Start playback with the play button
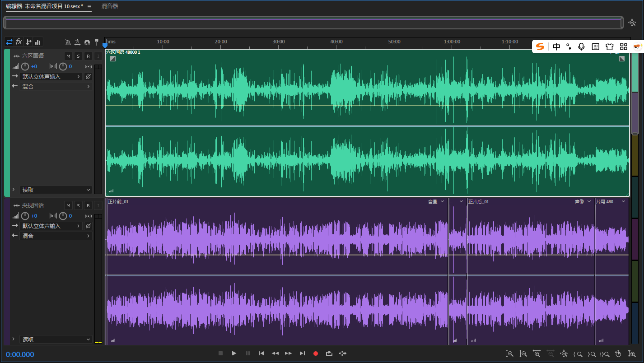644x363 pixels. pyautogui.click(x=234, y=354)
